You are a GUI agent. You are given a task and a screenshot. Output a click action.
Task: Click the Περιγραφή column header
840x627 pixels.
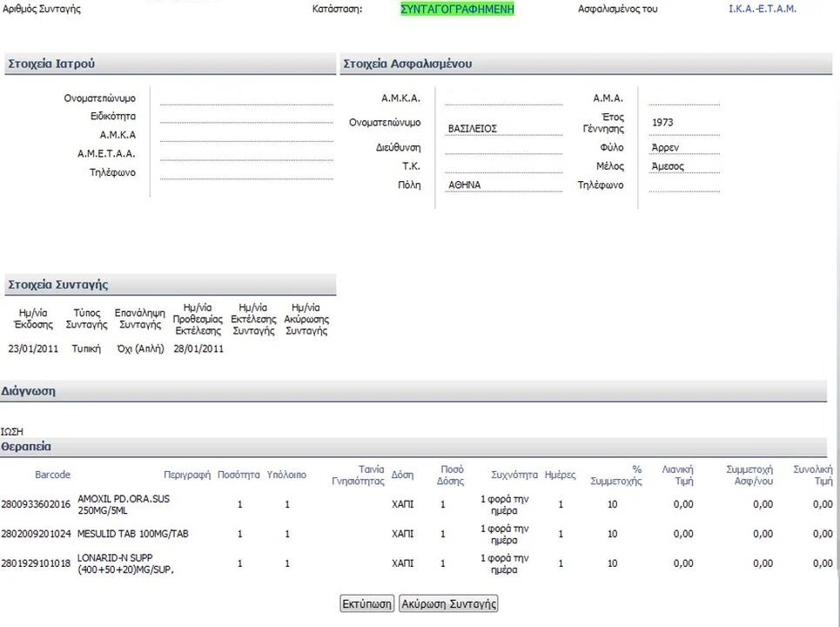pos(187,475)
